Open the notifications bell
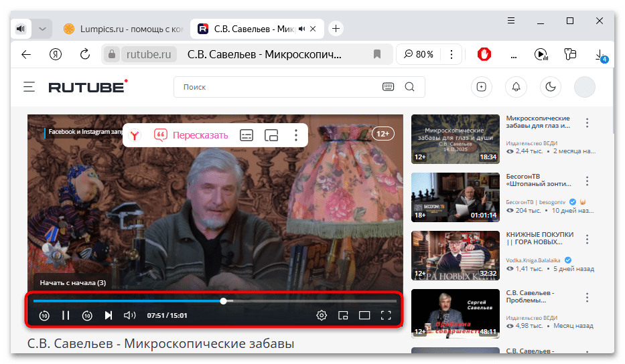Image resolution: width=625 pixels, height=364 pixels. point(516,87)
